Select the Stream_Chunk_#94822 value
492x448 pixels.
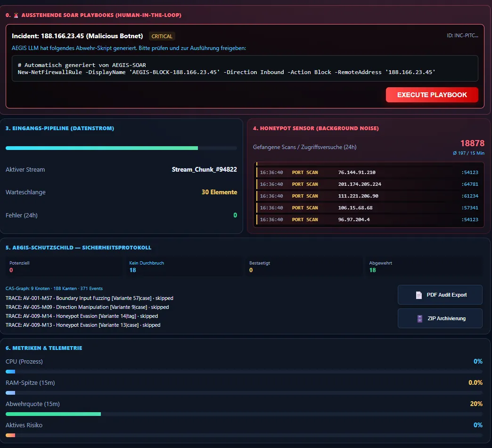204,169
